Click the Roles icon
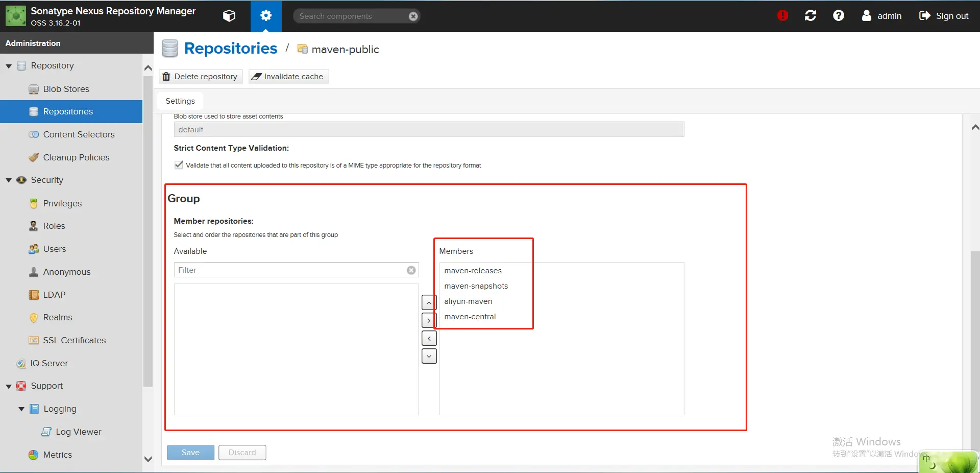980x473 pixels. (x=34, y=226)
